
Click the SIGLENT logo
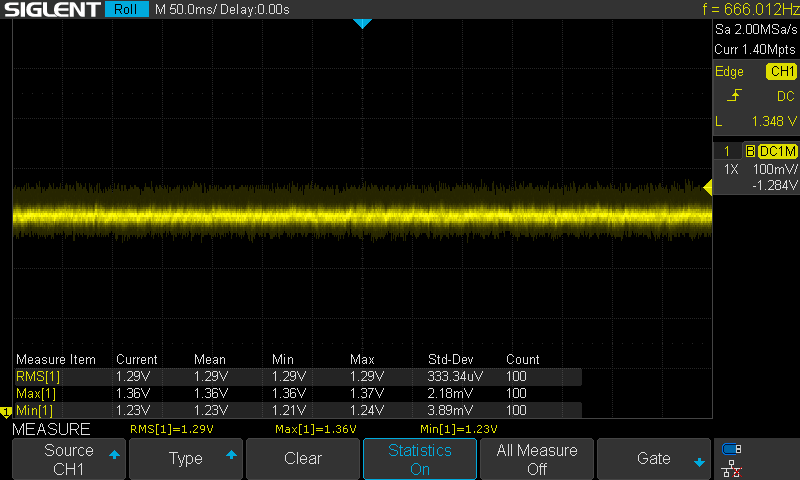coord(50,10)
